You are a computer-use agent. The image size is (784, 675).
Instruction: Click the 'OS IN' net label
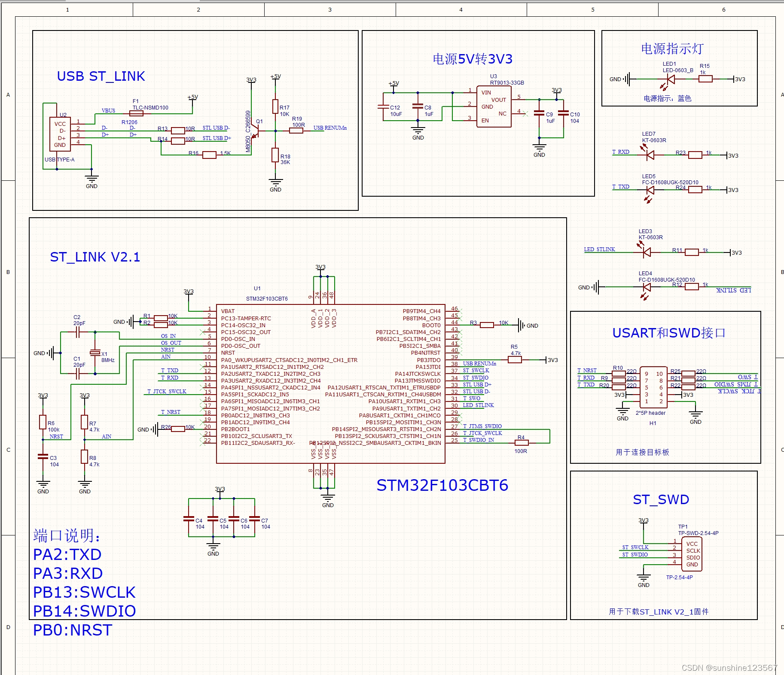pos(168,336)
